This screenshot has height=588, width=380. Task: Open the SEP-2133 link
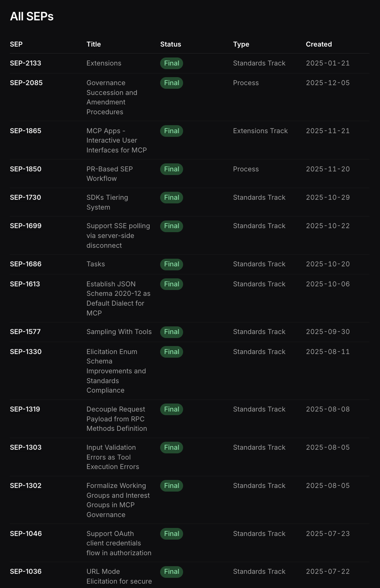25,63
